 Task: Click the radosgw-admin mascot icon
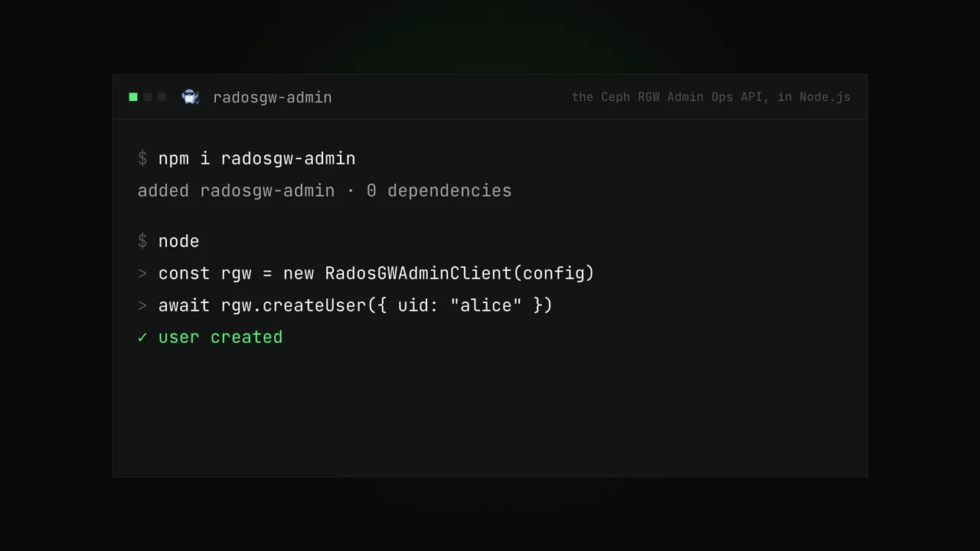pos(190,97)
